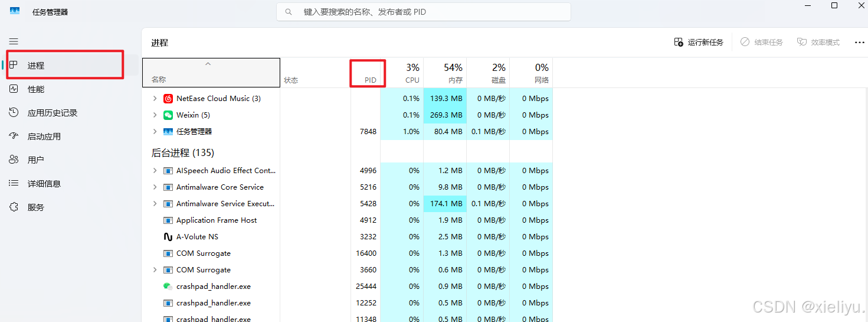868x322 pixels.
Task: Click the Task Manager app icon in title bar
Action: click(15, 11)
